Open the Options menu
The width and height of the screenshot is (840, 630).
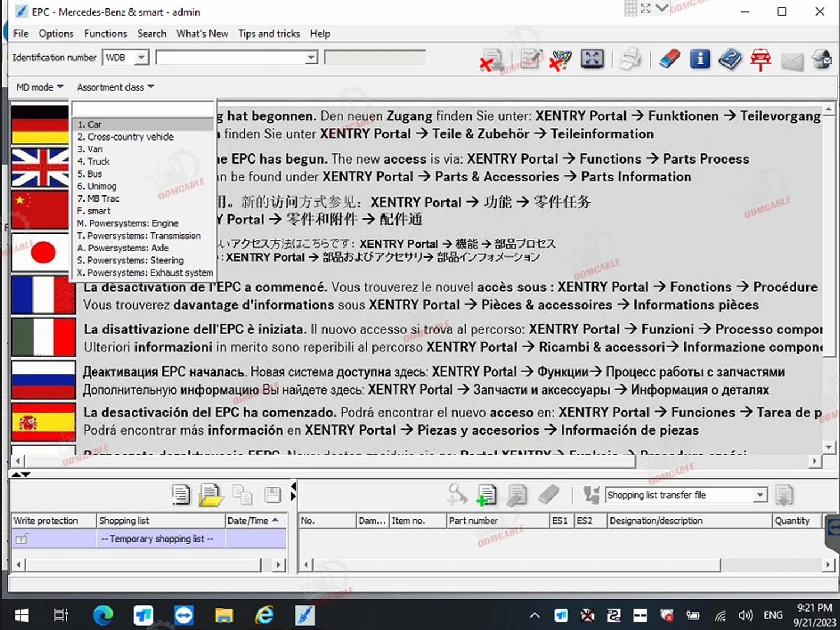click(56, 34)
